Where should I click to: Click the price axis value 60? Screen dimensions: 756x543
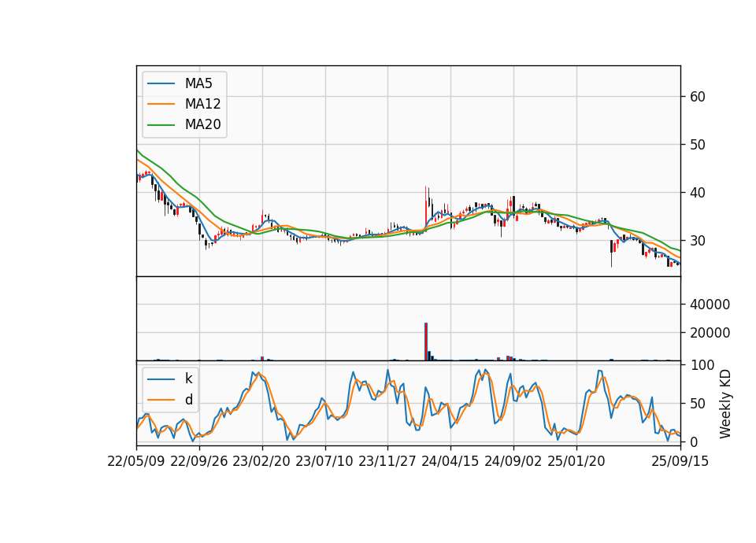pyautogui.click(x=697, y=97)
